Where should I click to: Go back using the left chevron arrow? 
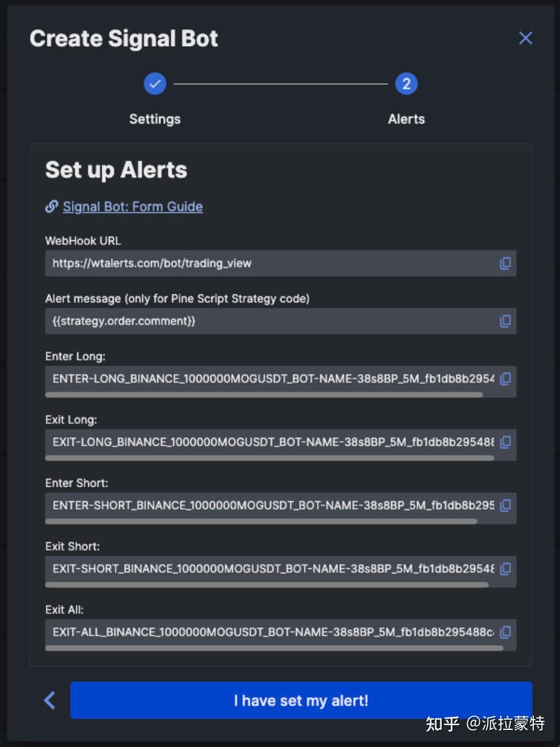[x=50, y=700]
